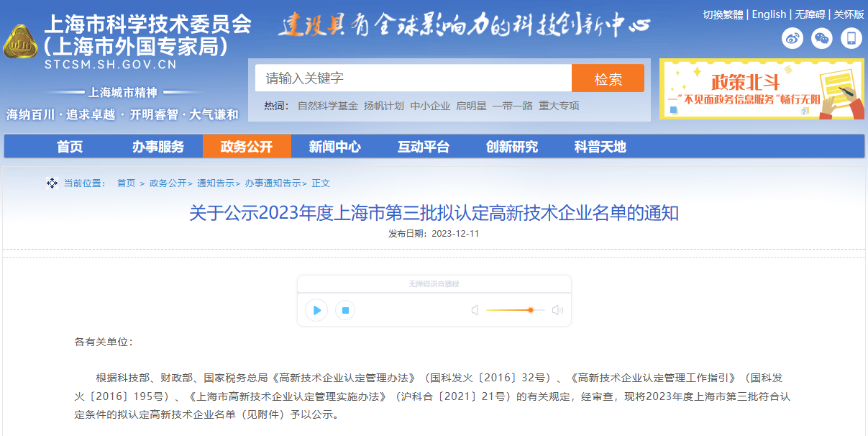Open the mobile version phone icon
Screen dimensions: 868x436
tap(851, 39)
